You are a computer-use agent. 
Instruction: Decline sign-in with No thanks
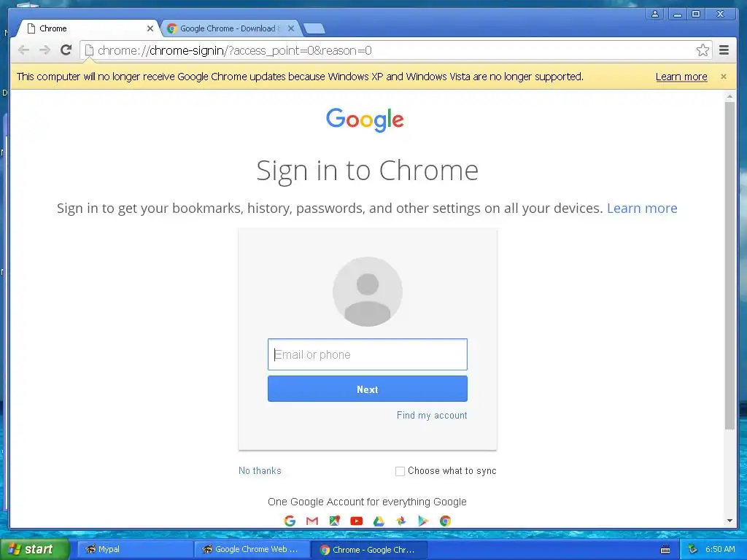[x=260, y=470]
